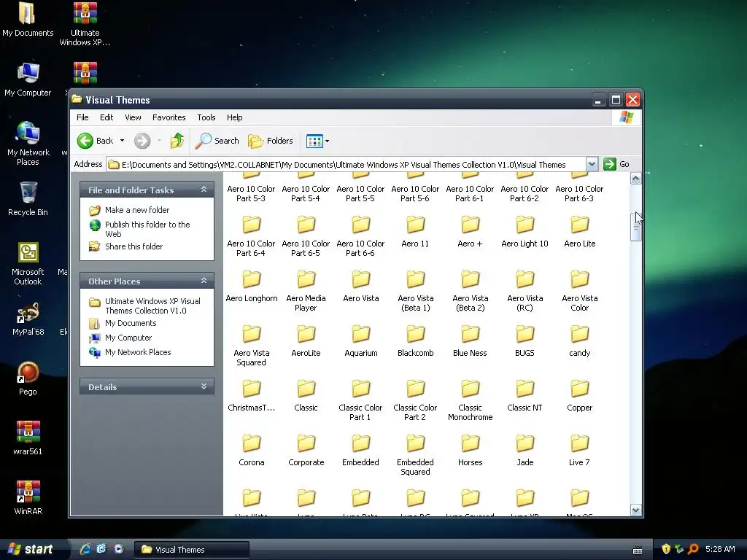747x560 pixels.
Task: Click the Visual Themes taskbar button
Action: coord(192,550)
